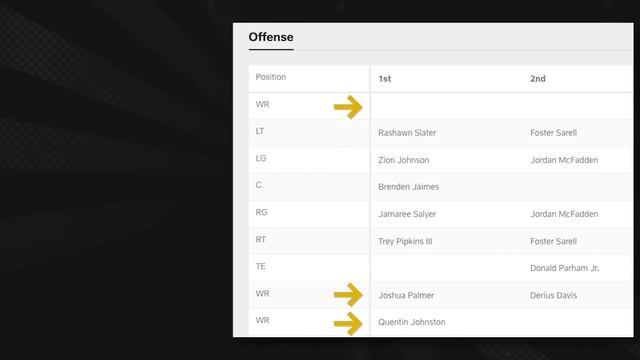Open Brenden Jaimes player link
This screenshot has width=640, height=360.
409,187
